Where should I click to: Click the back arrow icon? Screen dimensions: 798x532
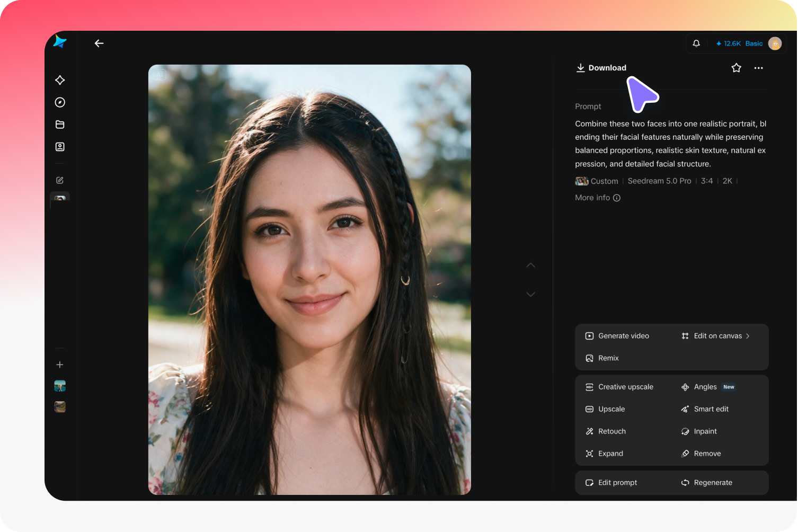click(x=99, y=43)
